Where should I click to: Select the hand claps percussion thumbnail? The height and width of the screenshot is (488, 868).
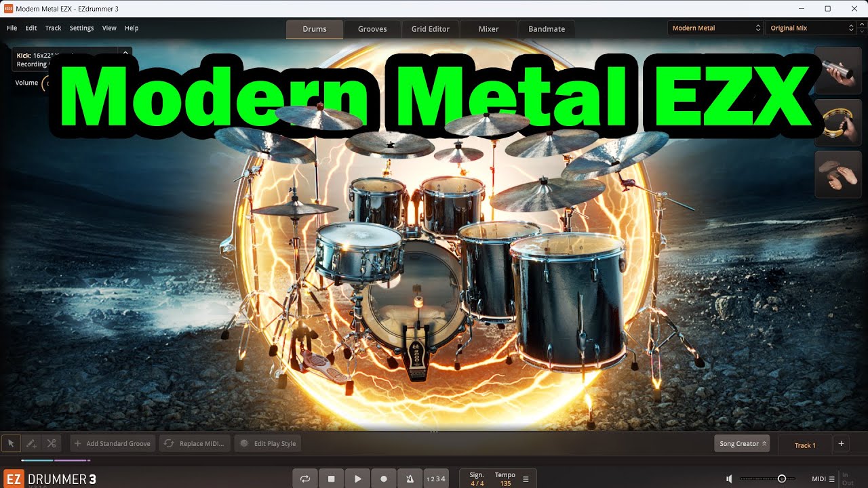[837, 175]
